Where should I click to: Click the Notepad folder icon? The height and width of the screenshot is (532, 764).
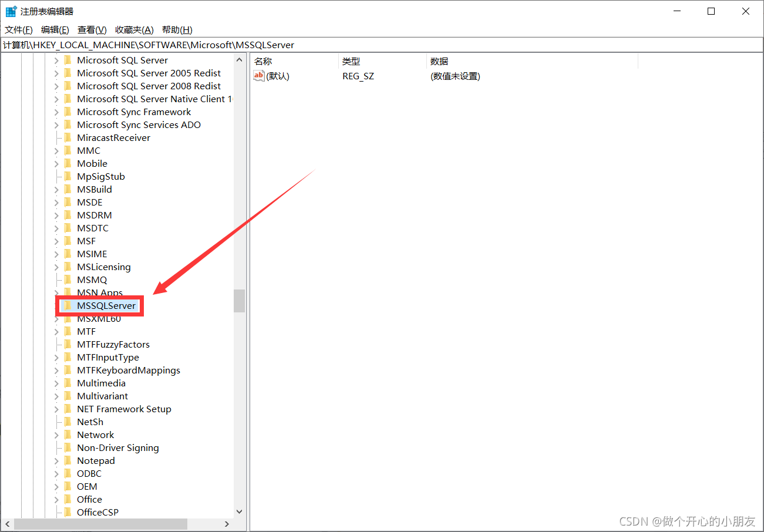(x=68, y=460)
